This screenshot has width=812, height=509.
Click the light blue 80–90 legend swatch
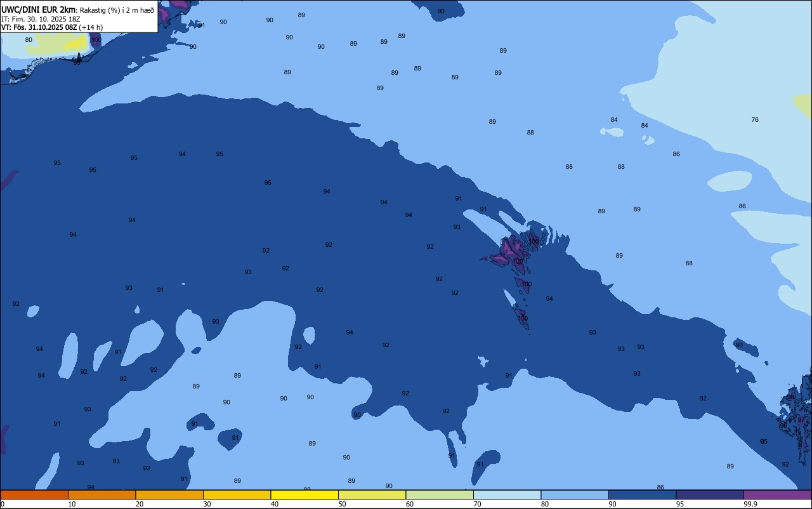(575, 494)
